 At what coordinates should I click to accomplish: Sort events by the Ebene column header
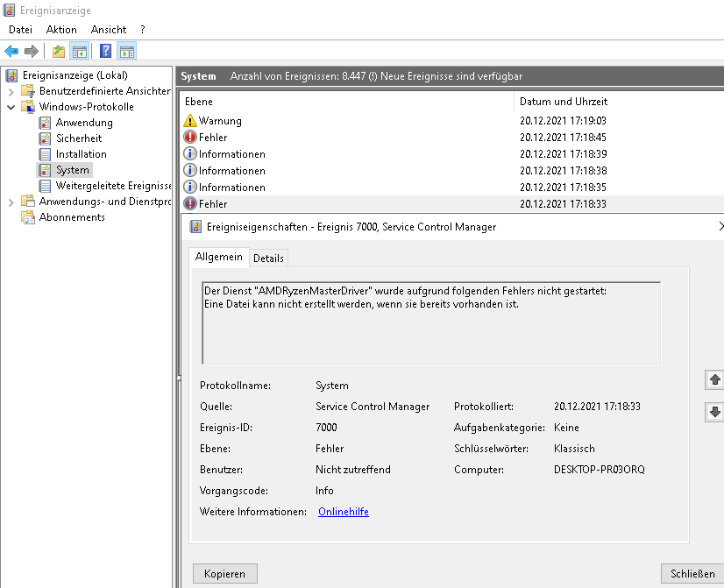347,102
